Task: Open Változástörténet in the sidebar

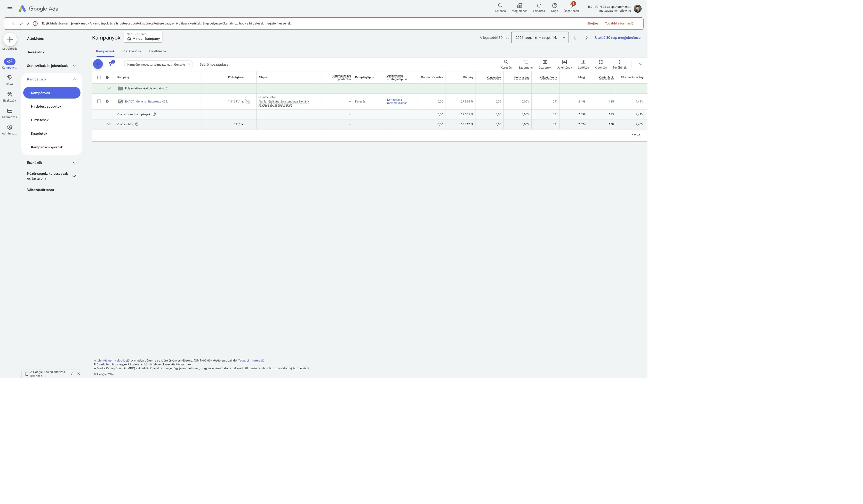Action: click(40, 190)
